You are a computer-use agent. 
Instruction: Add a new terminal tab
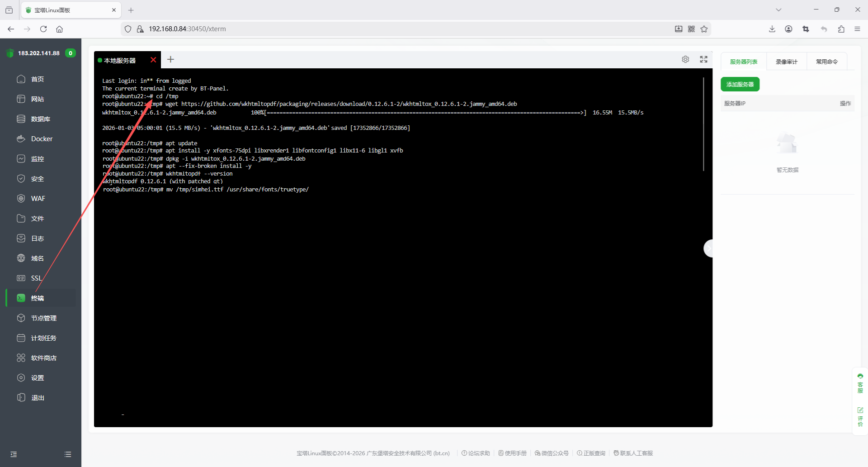(170, 59)
